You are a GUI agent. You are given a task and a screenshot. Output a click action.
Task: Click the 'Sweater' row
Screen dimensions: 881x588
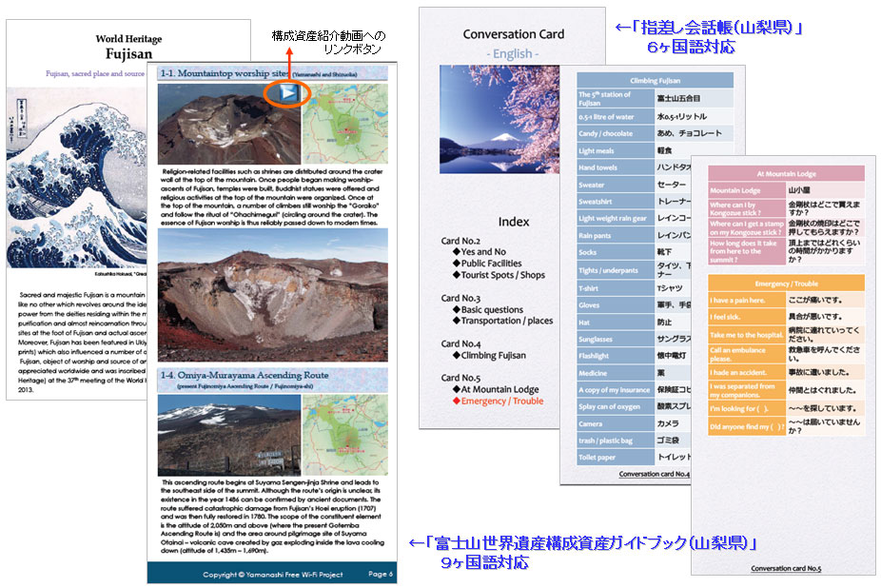(x=634, y=185)
